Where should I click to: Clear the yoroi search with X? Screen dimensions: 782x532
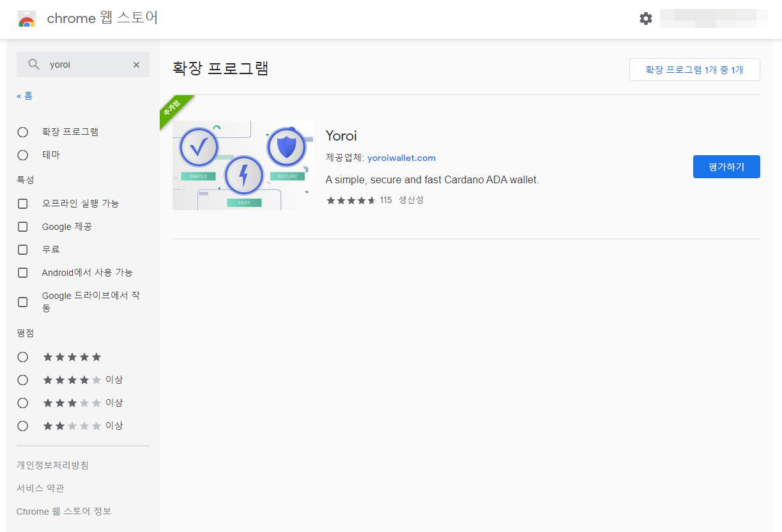click(136, 65)
